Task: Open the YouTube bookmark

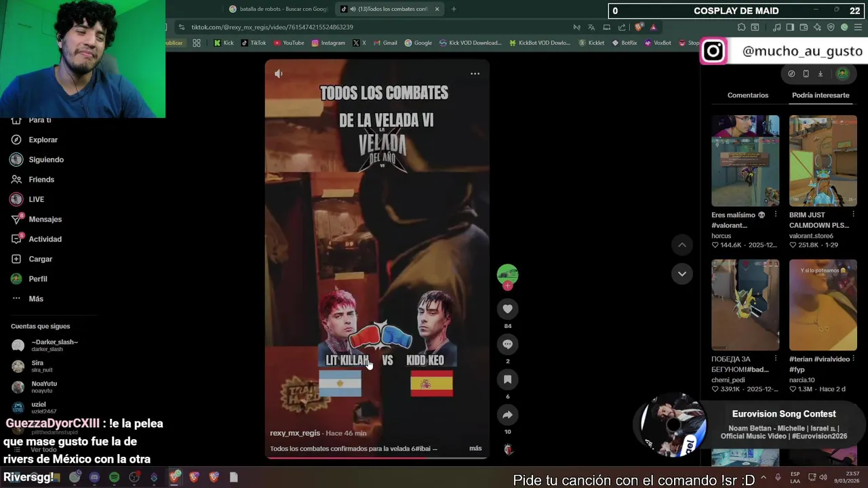Action: point(289,43)
